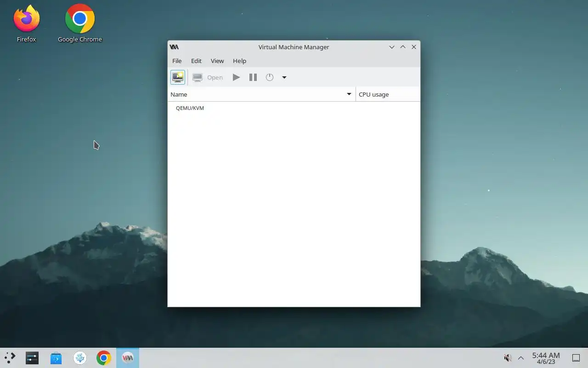Sort by the Name column header
Viewport: 588px width, 368px height.
[261, 94]
